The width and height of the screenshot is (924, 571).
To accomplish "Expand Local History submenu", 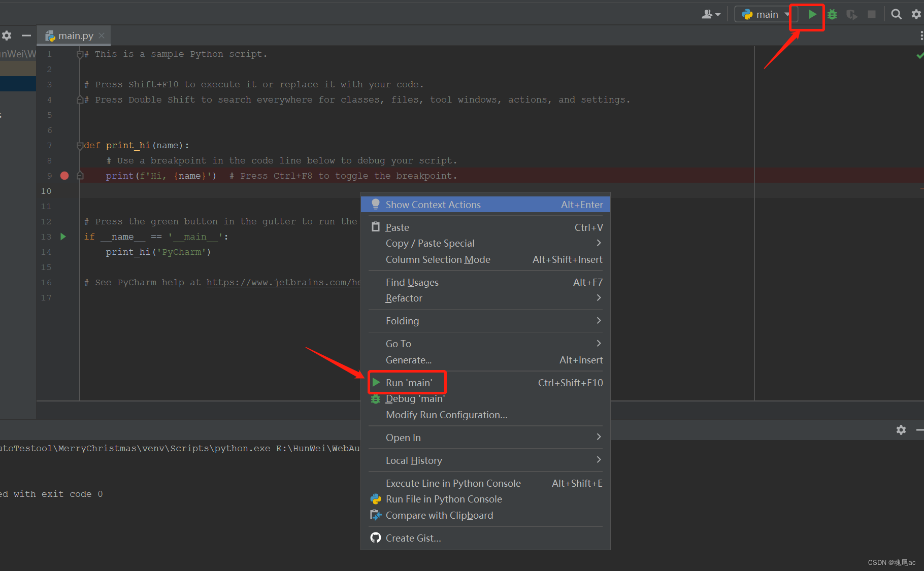I will point(485,460).
